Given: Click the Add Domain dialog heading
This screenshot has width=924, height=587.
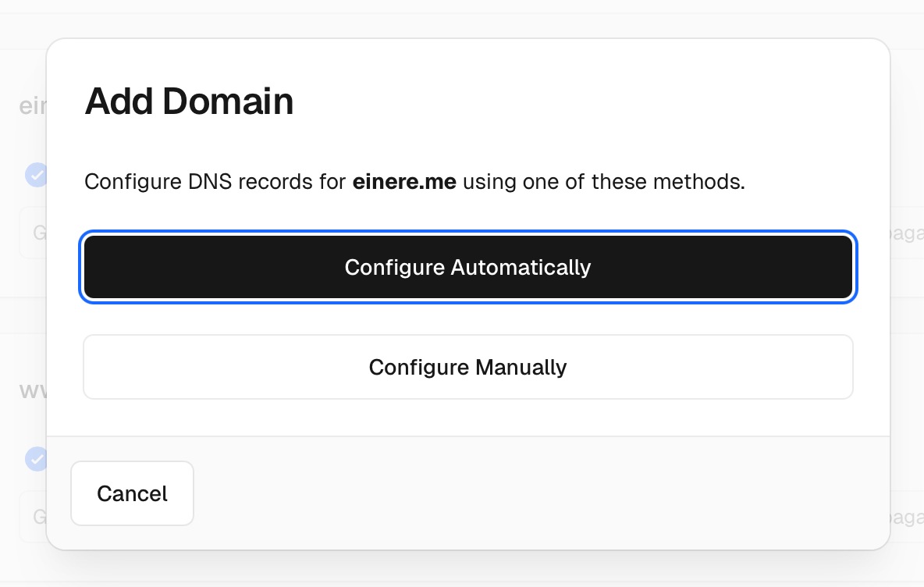Looking at the screenshot, I should [189, 102].
